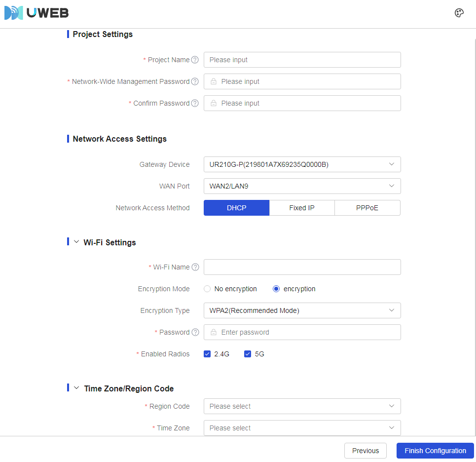Click the Previous button
Screen dimensions: 476x462
click(x=365, y=451)
